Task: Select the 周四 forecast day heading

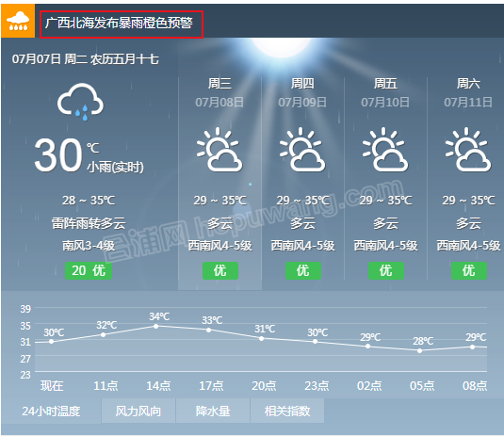Action: coord(302,84)
